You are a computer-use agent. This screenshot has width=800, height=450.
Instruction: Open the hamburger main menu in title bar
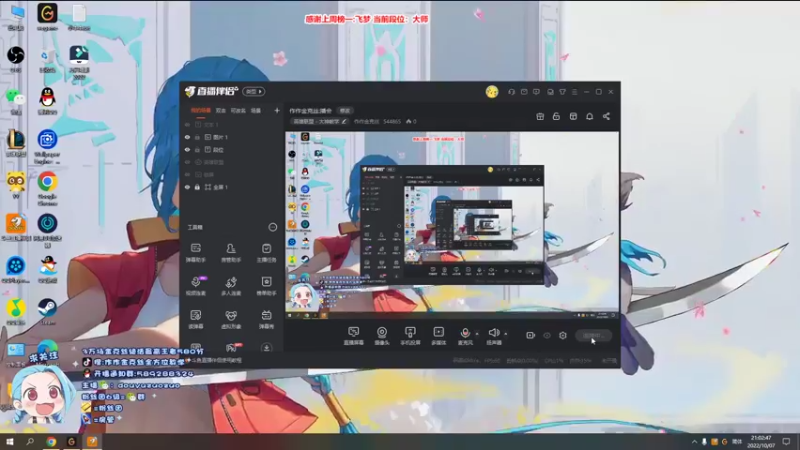[574, 92]
